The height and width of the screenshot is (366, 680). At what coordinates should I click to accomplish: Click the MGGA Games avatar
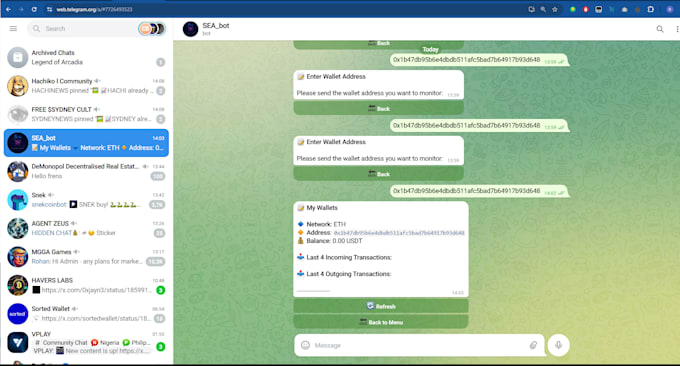tap(18, 256)
